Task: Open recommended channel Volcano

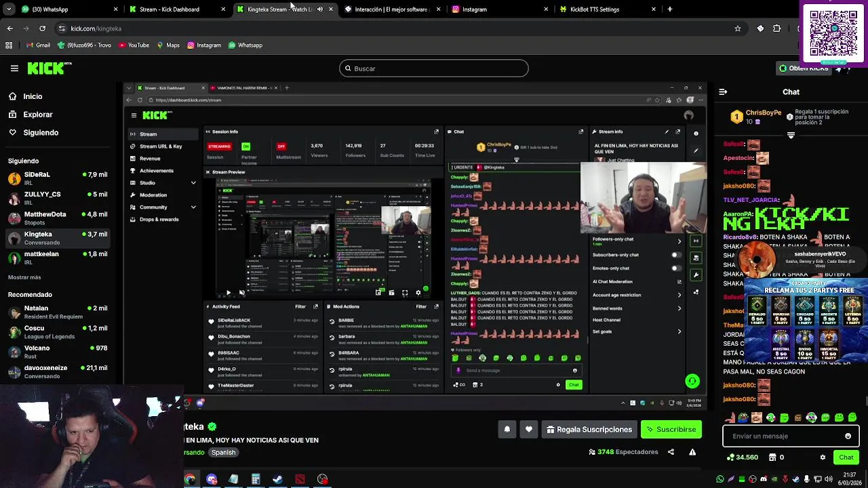Action: tap(58, 352)
